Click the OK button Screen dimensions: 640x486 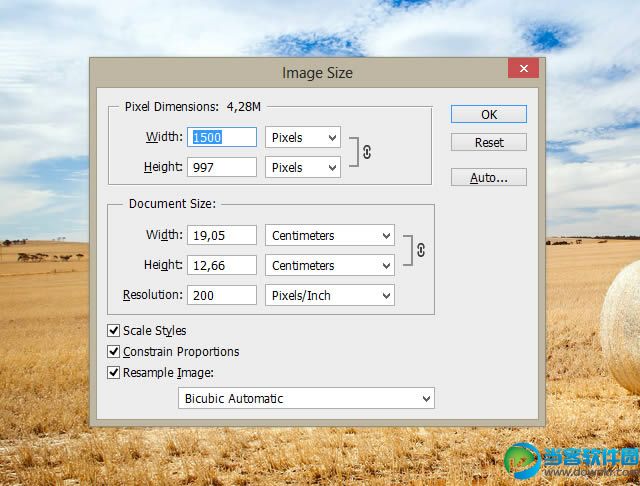(489, 114)
